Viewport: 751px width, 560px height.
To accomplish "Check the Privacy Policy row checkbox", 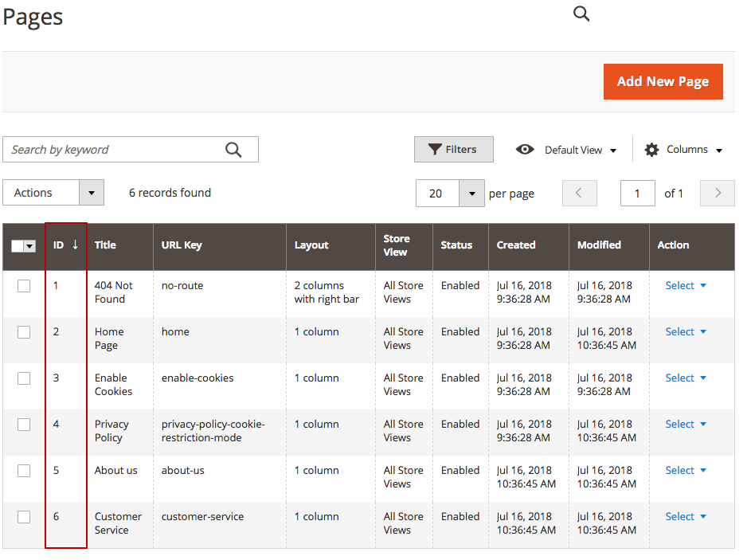I will click(x=24, y=425).
